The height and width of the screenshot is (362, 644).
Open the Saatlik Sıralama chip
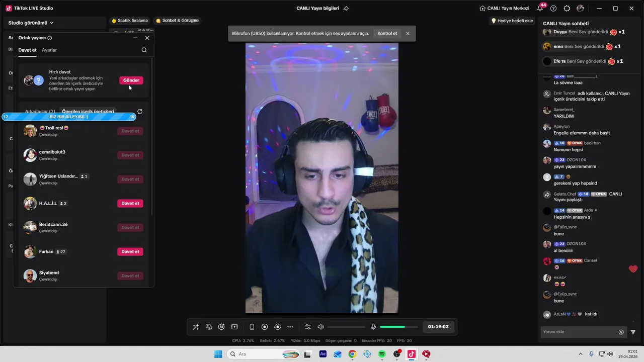[x=130, y=21]
